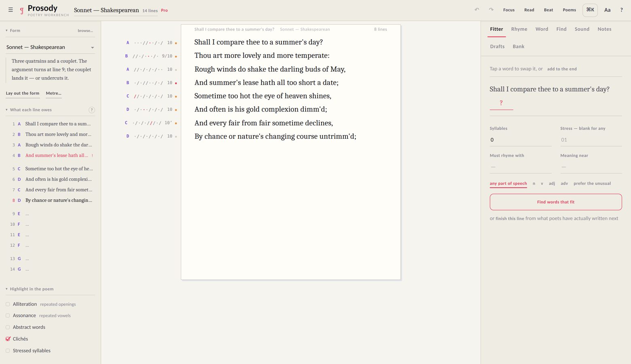The width and height of the screenshot is (631, 364).
Task: Collapse the Form section
Action: click(13, 31)
